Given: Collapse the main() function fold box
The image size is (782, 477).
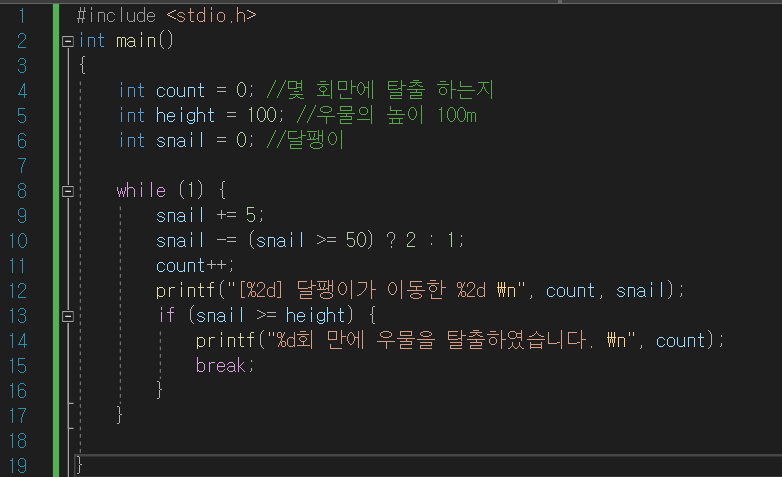Looking at the screenshot, I should pos(68,41).
